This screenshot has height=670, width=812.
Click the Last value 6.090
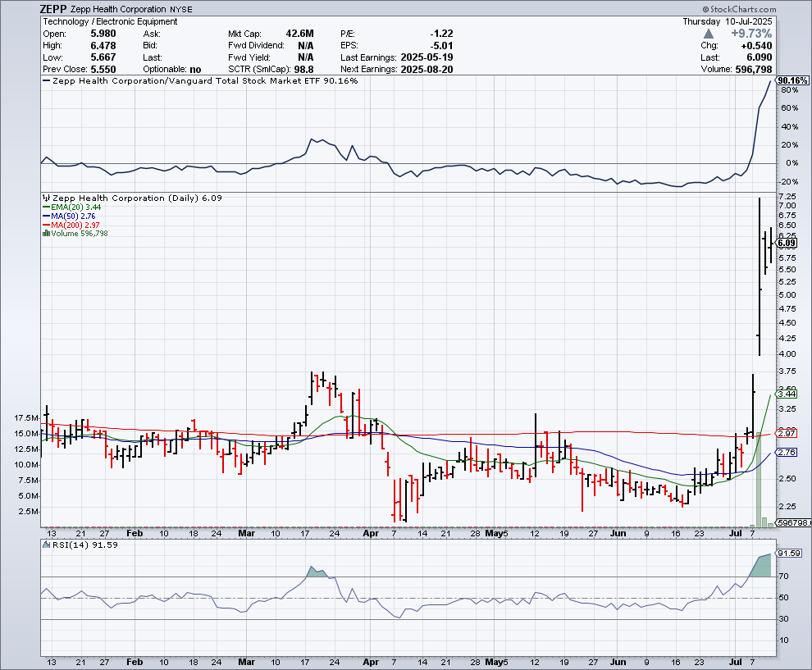(x=758, y=57)
